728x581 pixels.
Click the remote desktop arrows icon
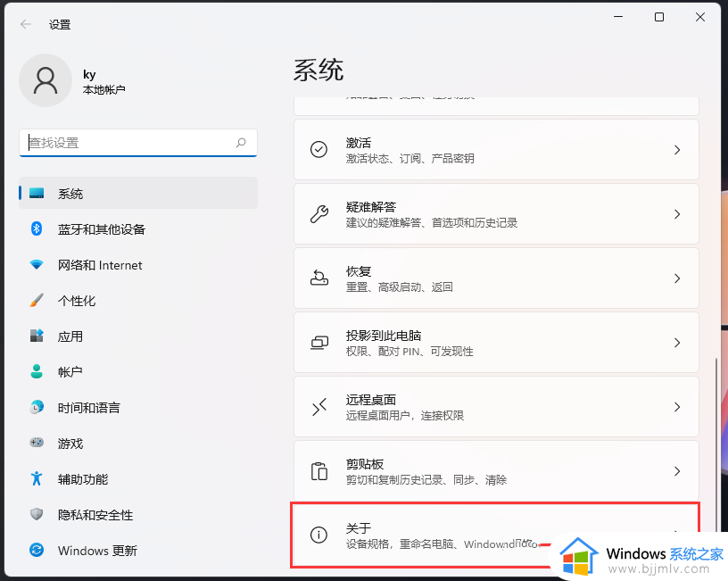(x=319, y=407)
